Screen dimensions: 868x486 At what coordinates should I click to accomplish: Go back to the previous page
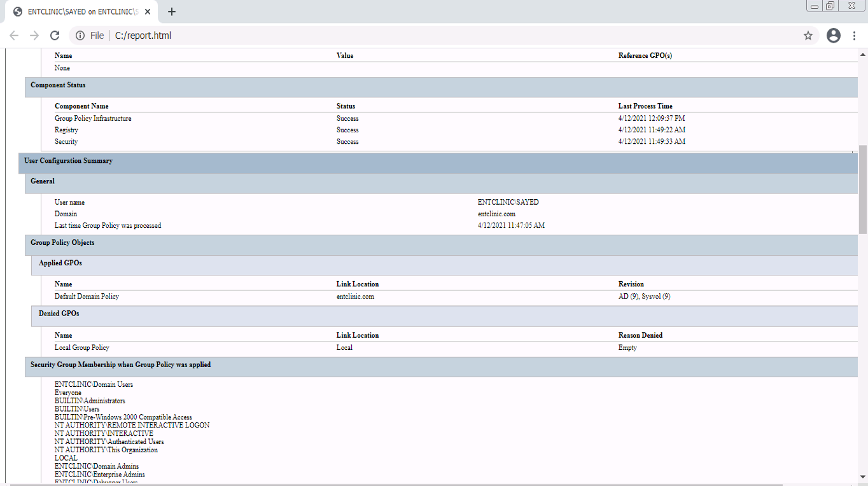coord(14,36)
